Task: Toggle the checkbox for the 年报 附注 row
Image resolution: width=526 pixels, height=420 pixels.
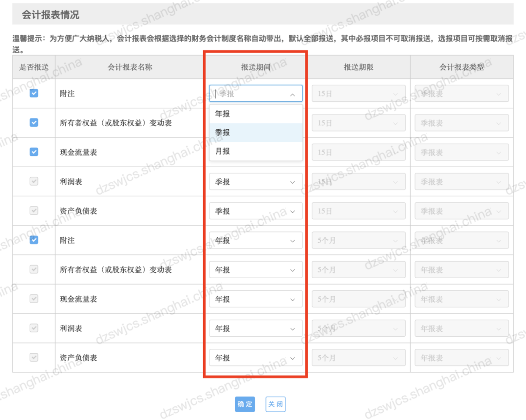Action: tap(34, 240)
